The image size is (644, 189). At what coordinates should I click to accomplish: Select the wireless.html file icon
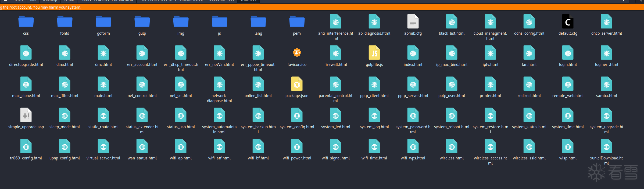(x=452, y=146)
